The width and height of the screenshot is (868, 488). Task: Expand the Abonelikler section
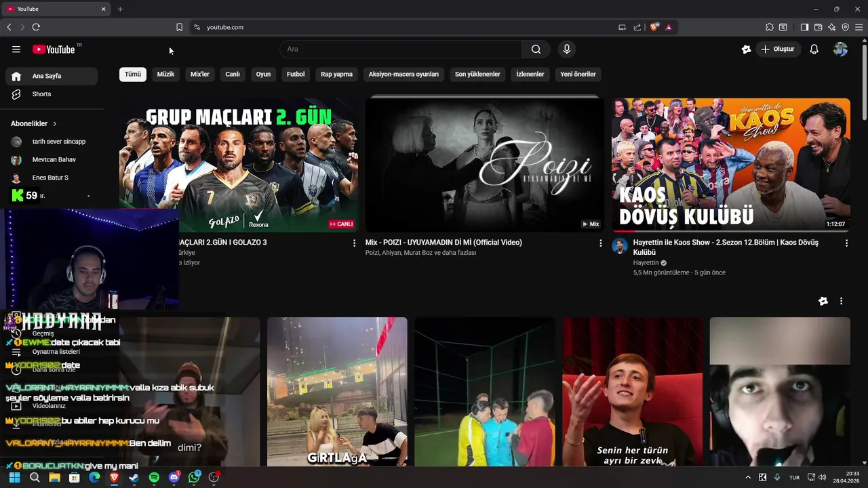(34, 123)
